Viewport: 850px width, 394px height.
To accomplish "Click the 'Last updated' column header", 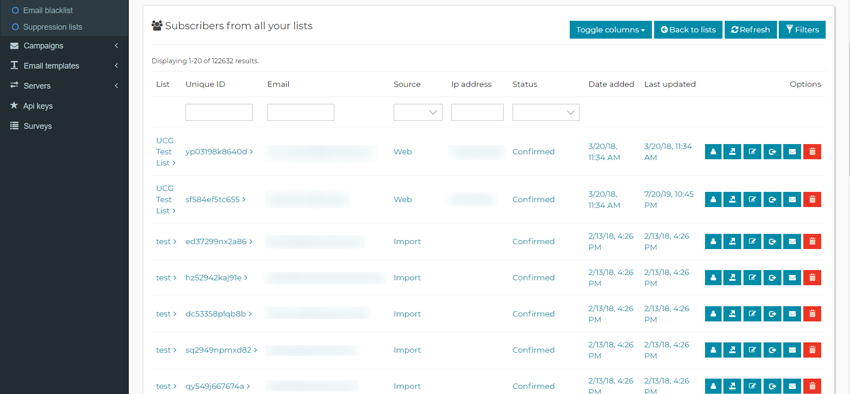I will (670, 84).
